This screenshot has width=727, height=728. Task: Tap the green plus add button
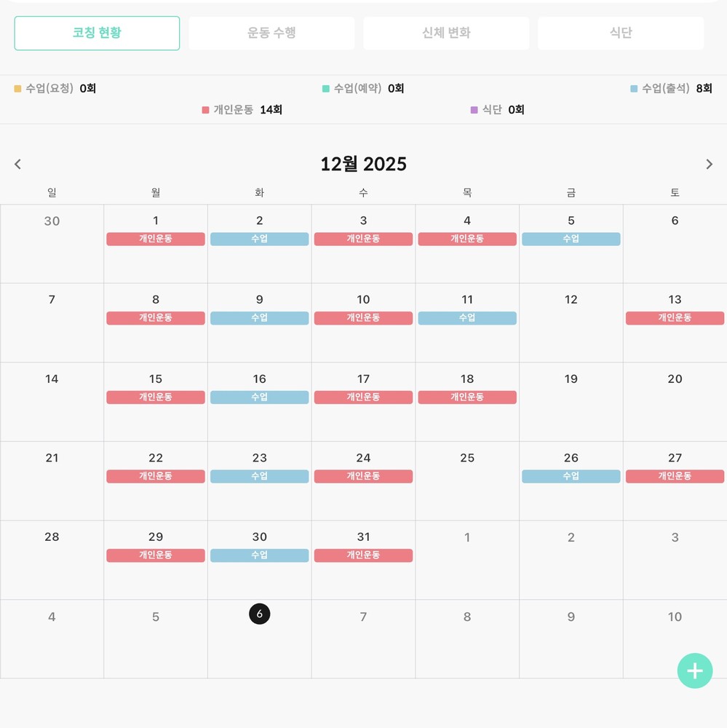pyautogui.click(x=694, y=670)
